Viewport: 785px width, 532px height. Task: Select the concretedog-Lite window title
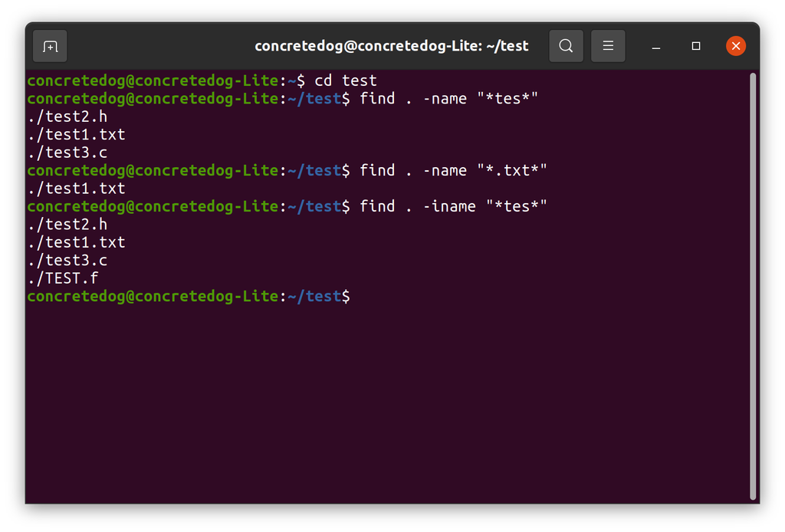(391, 45)
